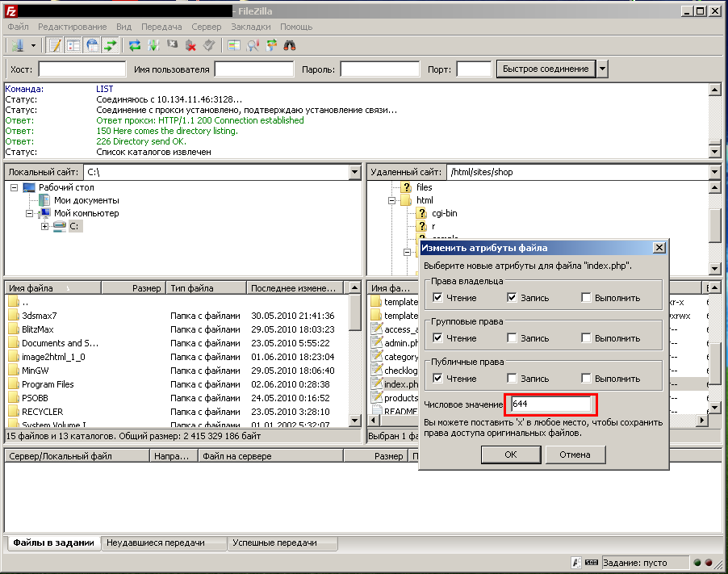Expand the local site path dropdown
Viewport: 728px width, 574px height.
tap(355, 172)
